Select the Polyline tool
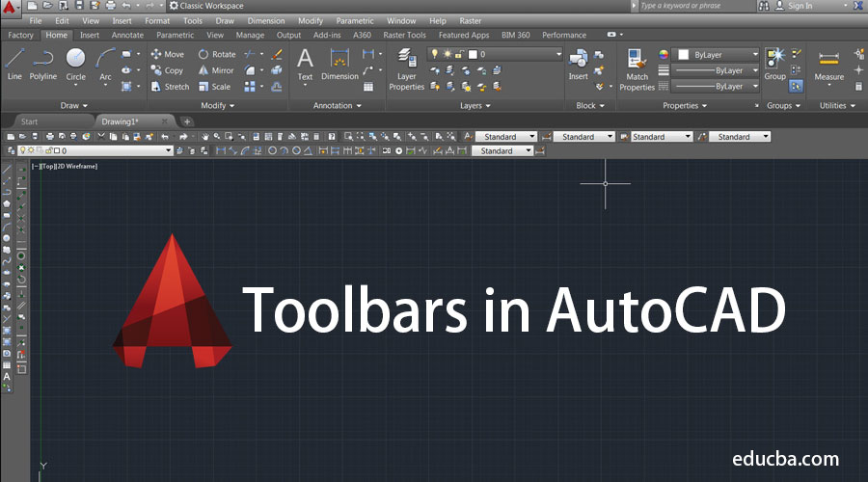Viewport: 868px width, 482px height. click(42, 65)
